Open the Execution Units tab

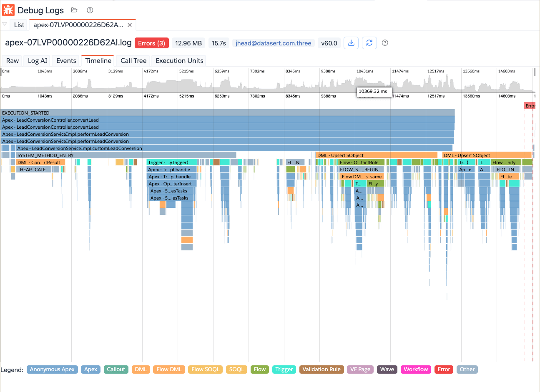(179, 61)
